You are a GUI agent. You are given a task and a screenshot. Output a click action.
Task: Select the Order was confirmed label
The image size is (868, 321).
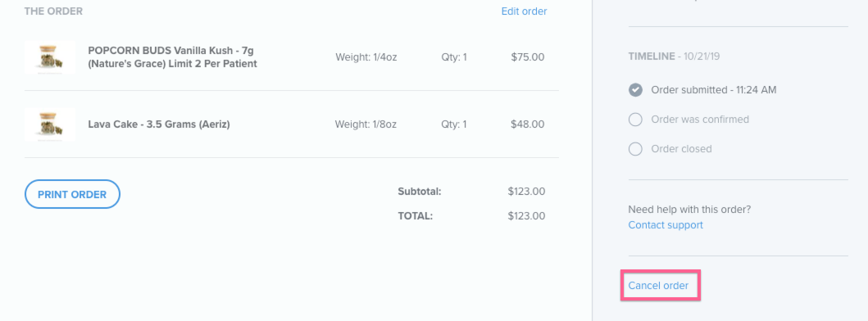pyautogui.click(x=700, y=120)
